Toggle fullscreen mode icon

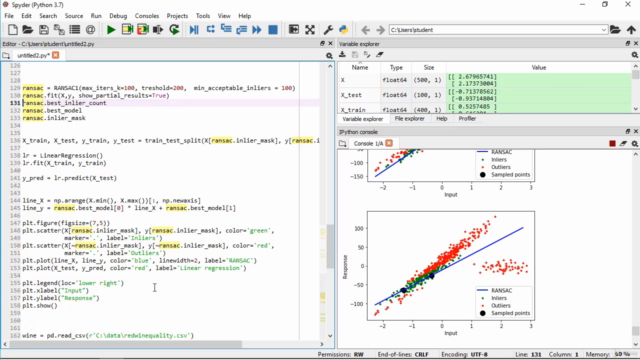(x=310, y=30)
